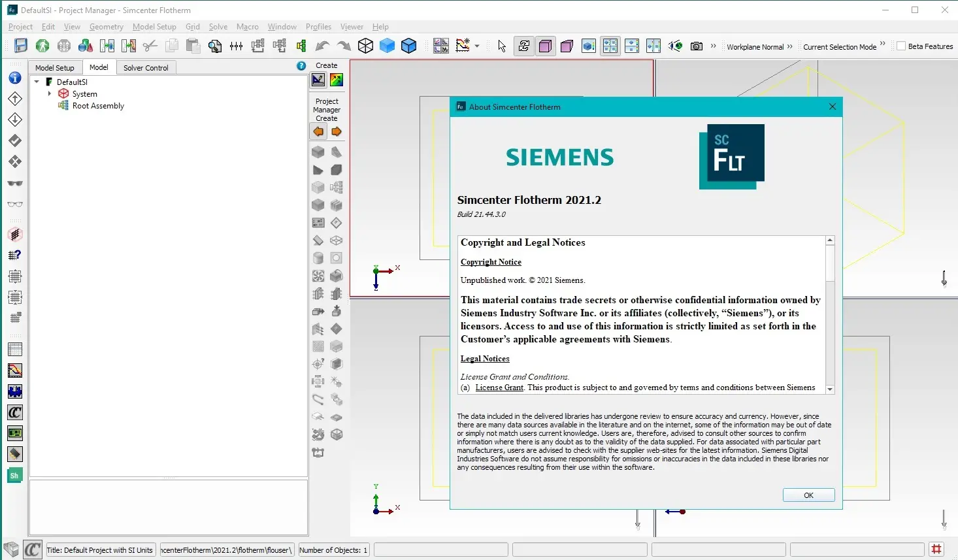Select the solid light-blue cube view icon
The height and width of the screenshot is (560, 958).
388,46
